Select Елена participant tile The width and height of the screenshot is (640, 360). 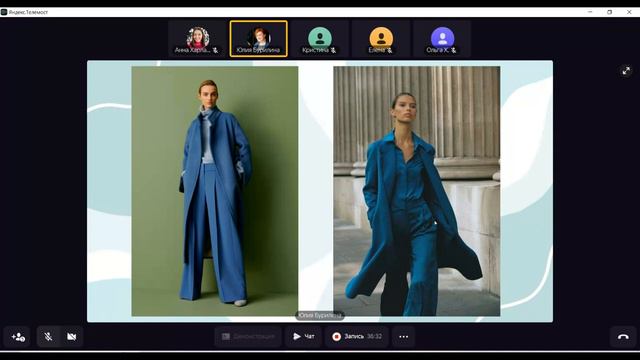tap(381, 39)
